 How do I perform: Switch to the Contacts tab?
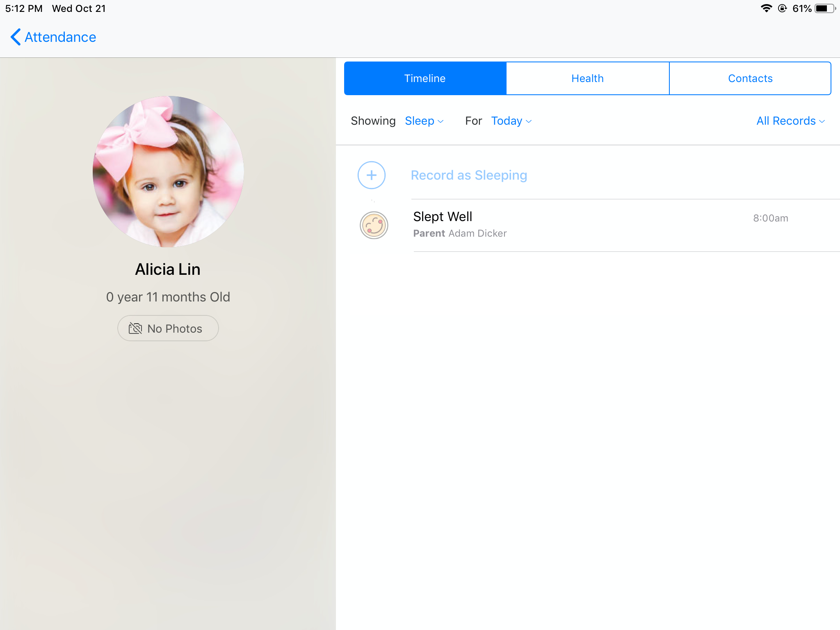pyautogui.click(x=750, y=78)
